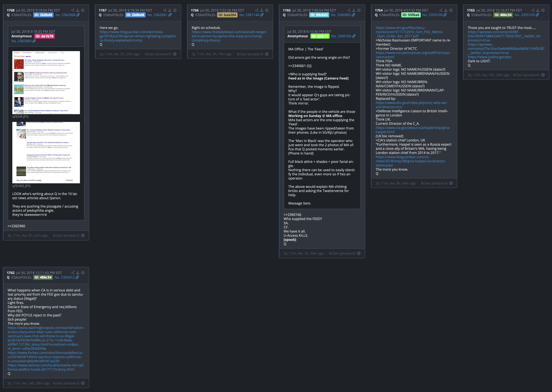Image resolution: width=552 pixels, height=392 pixels.
Task: Share post 1765
Action: point(349,10)
